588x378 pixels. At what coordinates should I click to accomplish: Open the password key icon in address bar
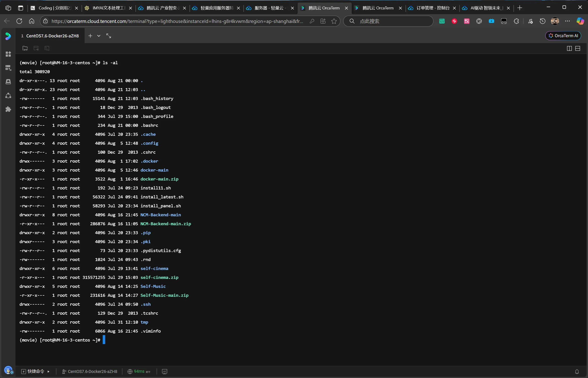tap(312, 21)
